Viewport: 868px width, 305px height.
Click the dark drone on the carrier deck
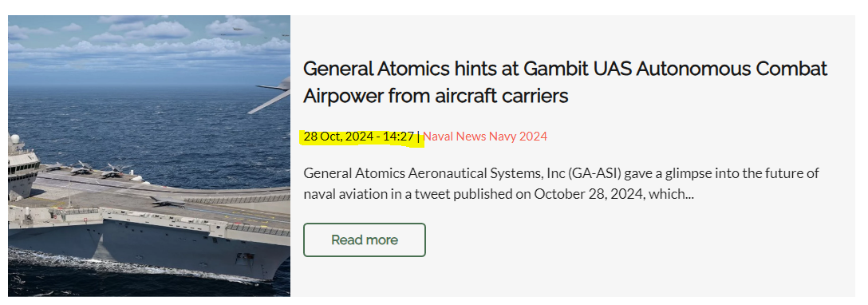tap(166, 203)
